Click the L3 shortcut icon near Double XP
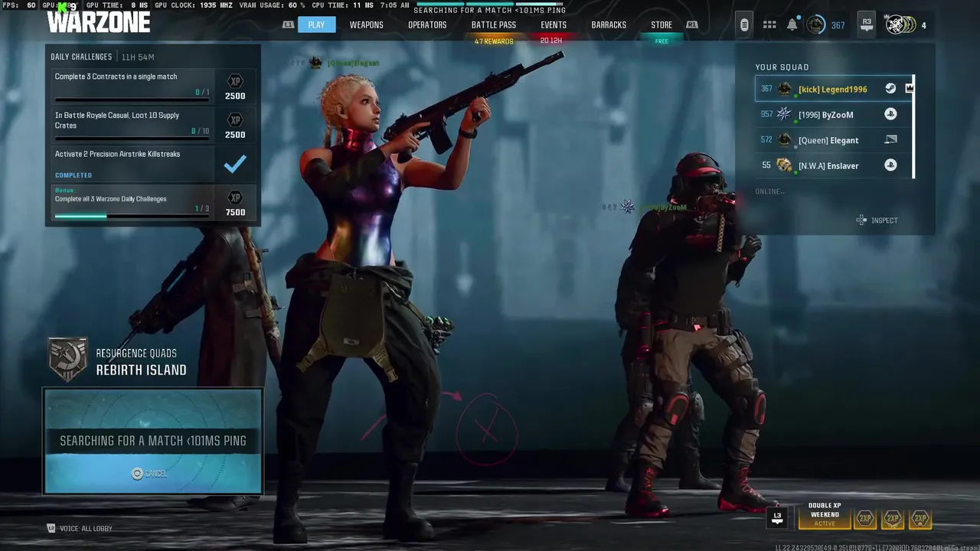The height and width of the screenshot is (551, 980). 777,517
